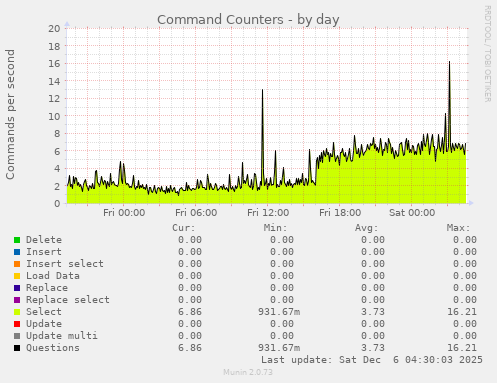Click Questions row current value 6.86
The width and height of the screenshot is (497, 383).
click(x=190, y=348)
